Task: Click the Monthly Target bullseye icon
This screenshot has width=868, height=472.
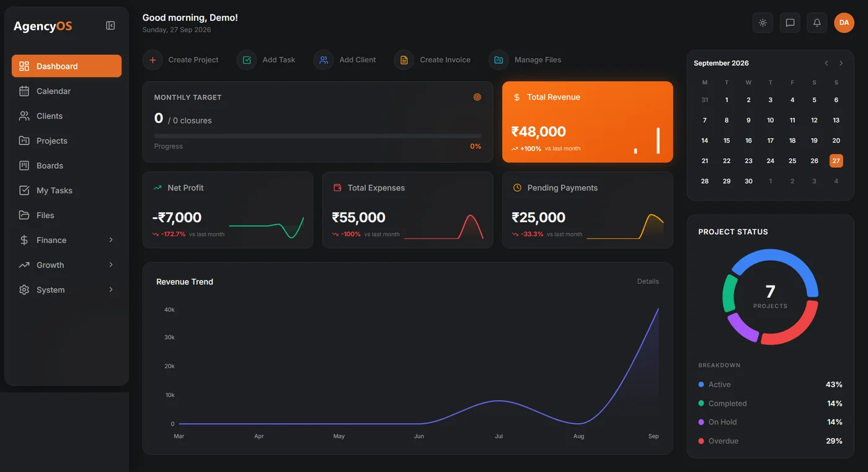Action: point(477,97)
